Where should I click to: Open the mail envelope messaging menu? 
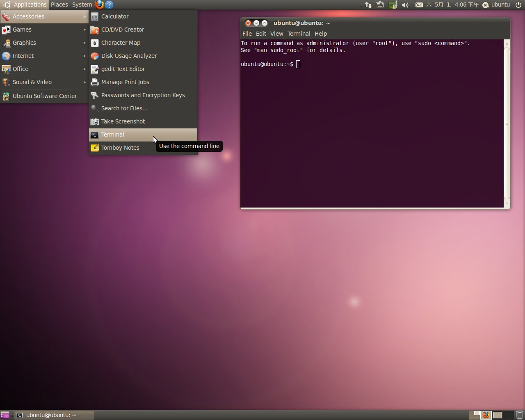pos(419,5)
